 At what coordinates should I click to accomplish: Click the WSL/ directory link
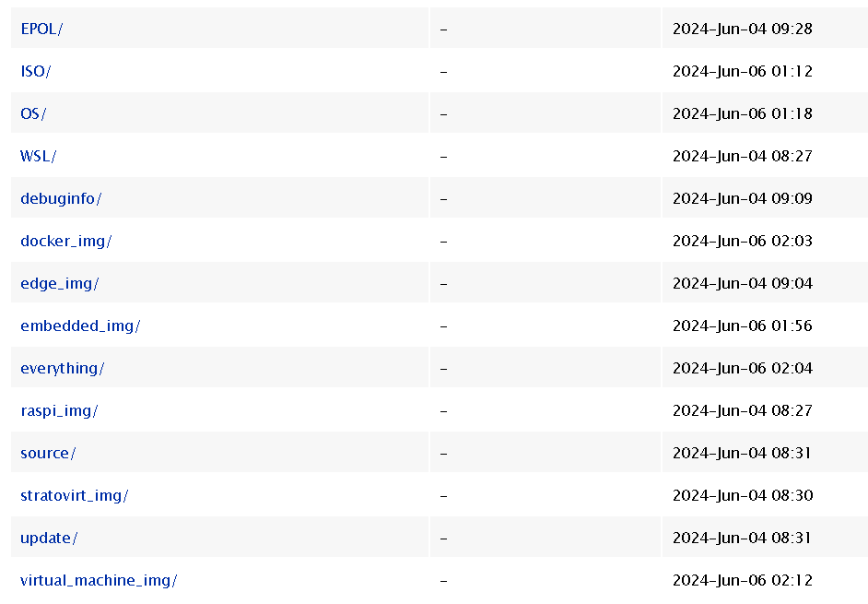click(39, 156)
